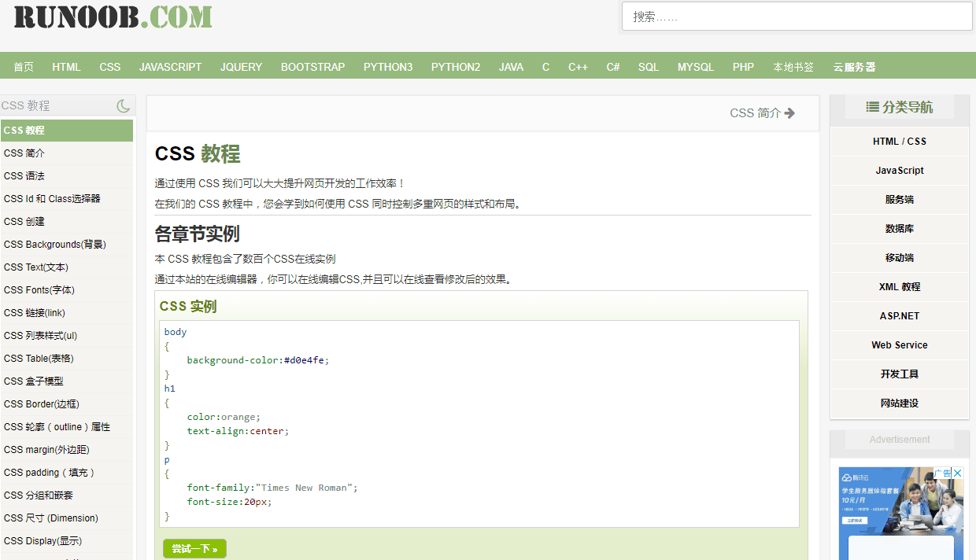
Task: Navigate to the XML 教程 category
Action: coord(899,287)
